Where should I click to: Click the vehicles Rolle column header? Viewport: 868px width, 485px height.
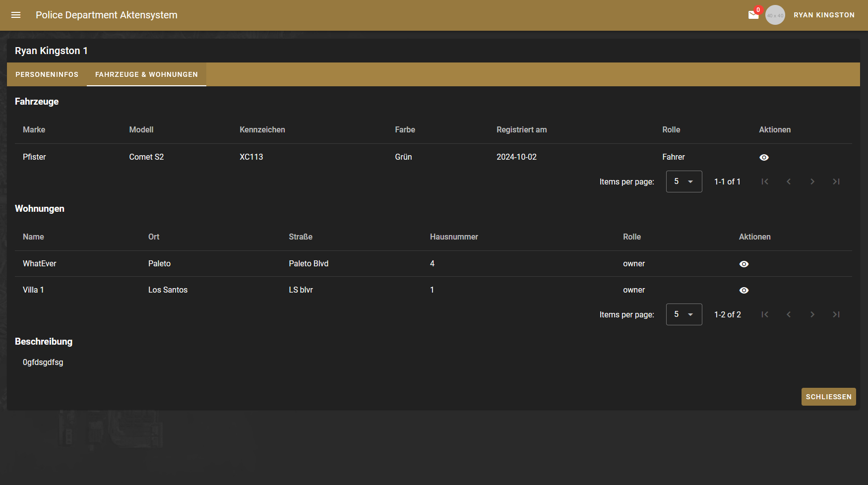click(671, 129)
